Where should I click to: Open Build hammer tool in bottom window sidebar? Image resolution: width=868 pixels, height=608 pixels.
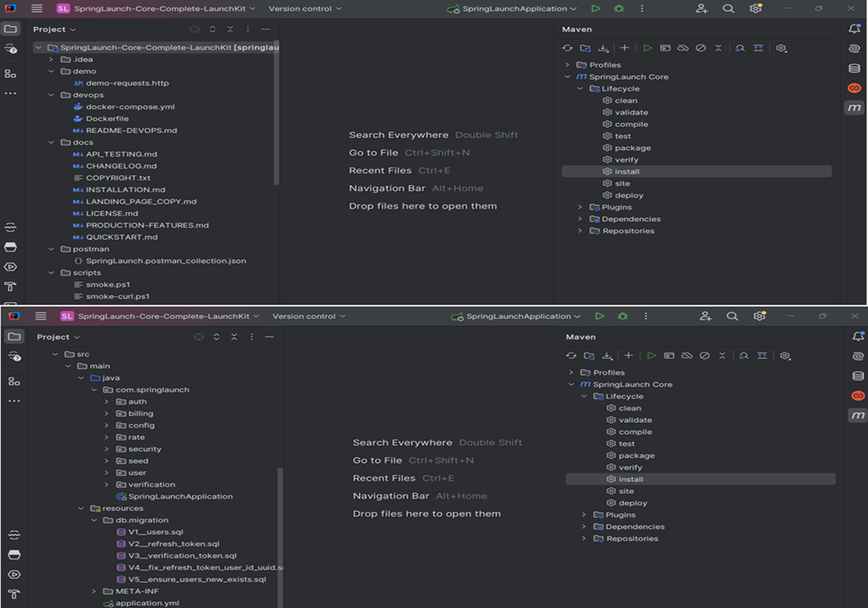[x=15, y=595]
